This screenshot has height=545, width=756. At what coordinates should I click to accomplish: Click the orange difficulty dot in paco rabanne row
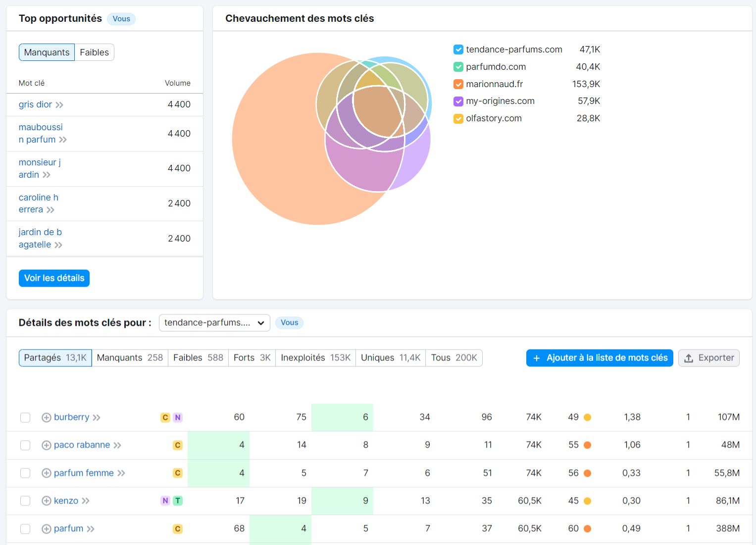(x=588, y=445)
